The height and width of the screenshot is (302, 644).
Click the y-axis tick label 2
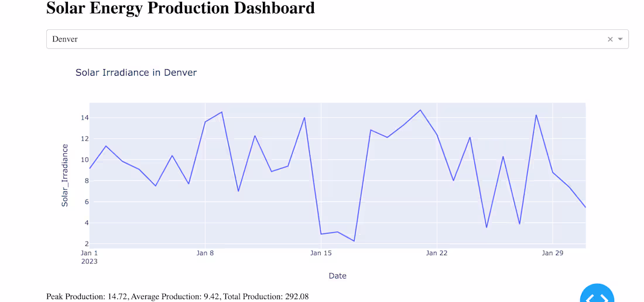click(x=86, y=244)
